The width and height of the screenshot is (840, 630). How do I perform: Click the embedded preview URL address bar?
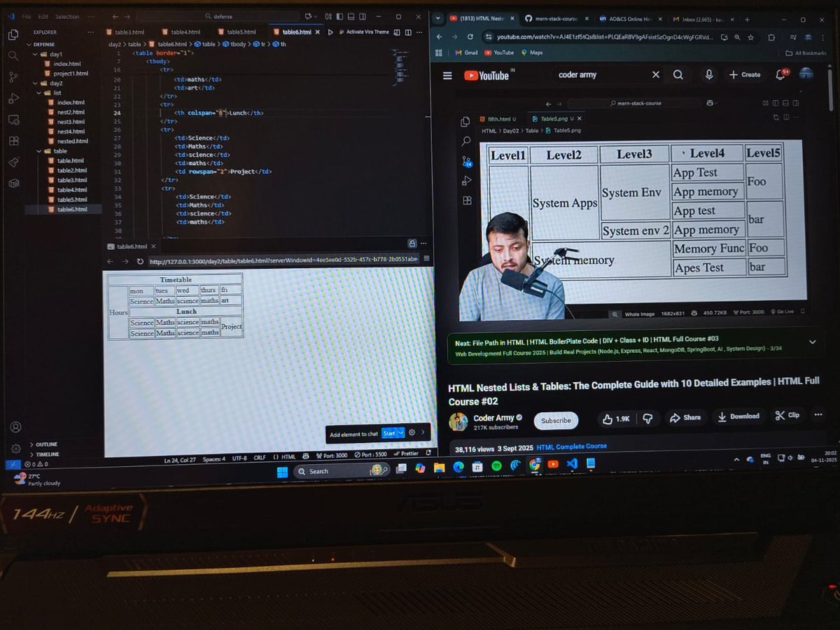click(283, 260)
